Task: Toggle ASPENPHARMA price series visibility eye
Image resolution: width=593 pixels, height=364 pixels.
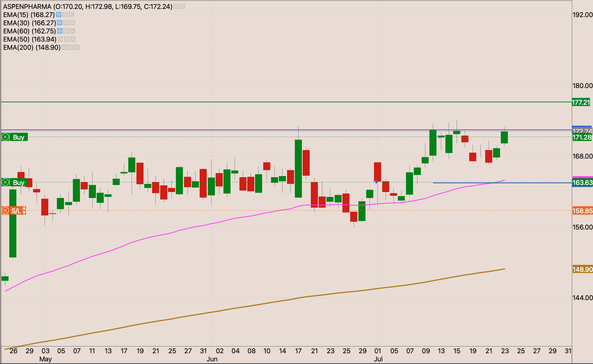Action: [x=176, y=7]
